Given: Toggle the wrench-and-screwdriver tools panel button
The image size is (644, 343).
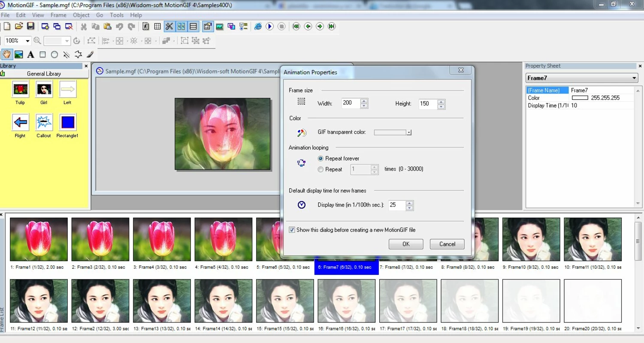Looking at the screenshot, I should (169, 27).
